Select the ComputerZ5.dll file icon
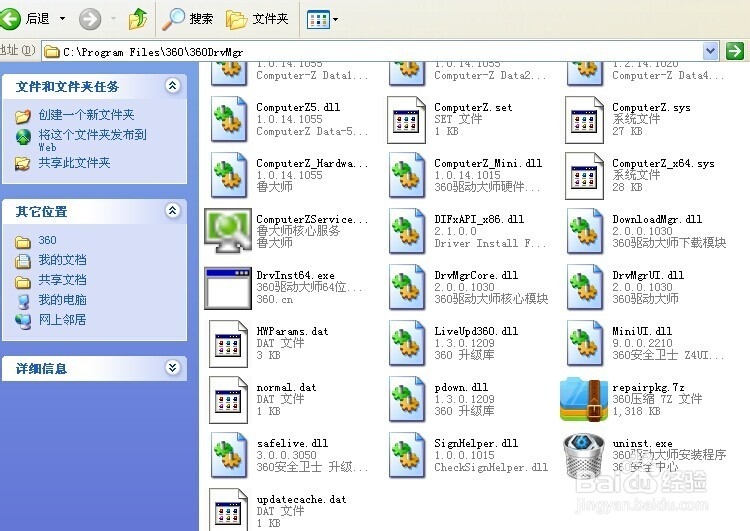Screen dimensions: 750x531 229,119
